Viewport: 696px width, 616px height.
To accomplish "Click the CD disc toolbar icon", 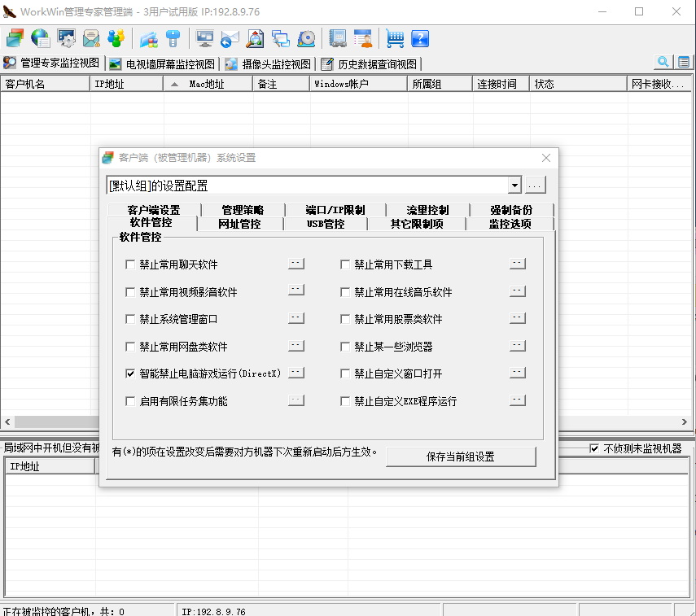I will (306, 38).
